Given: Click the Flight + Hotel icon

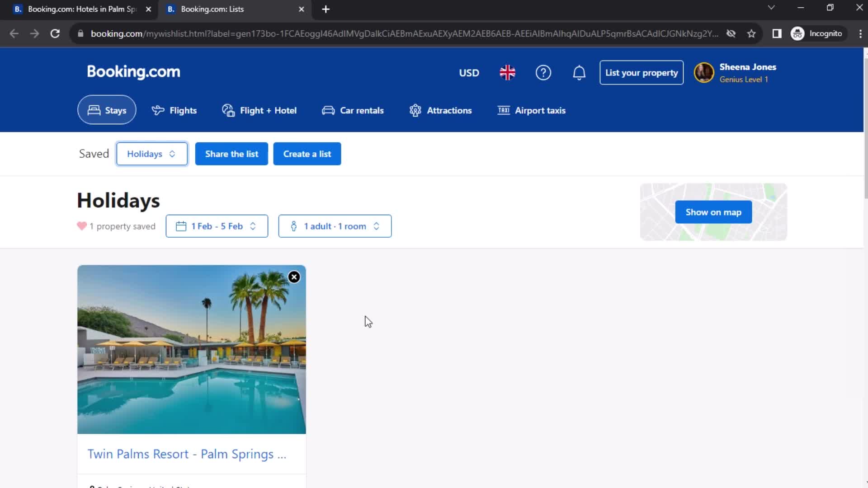Looking at the screenshot, I should (228, 110).
